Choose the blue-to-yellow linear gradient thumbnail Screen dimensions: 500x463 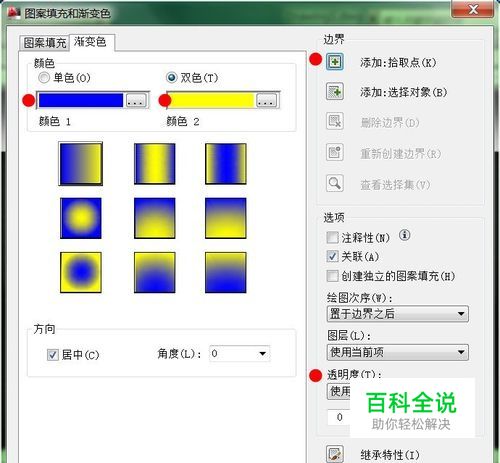[81, 164]
